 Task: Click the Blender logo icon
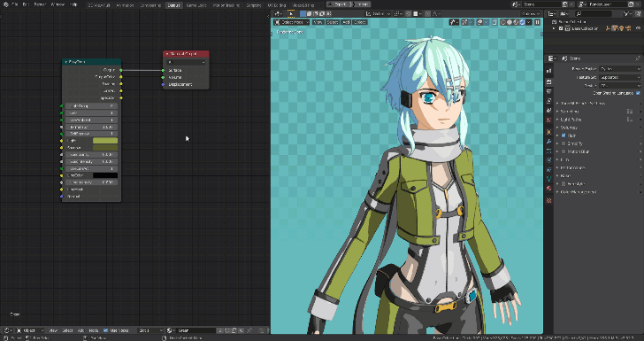pos(5,4)
